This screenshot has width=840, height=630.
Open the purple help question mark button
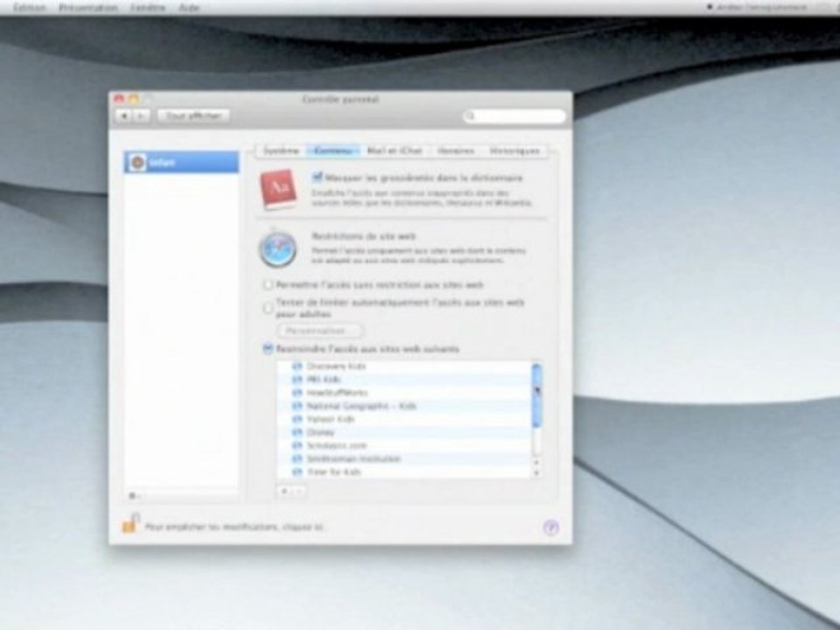[550, 528]
